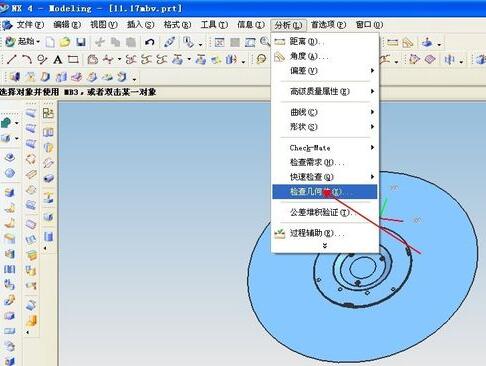Select 检查几何体(X)... highlighted entry
Screen dimensions: 486x366
[325, 192]
